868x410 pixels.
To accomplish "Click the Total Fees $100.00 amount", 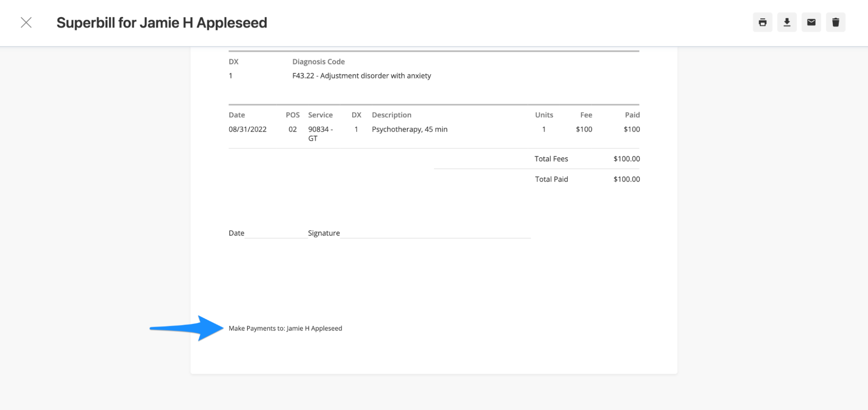I will (x=626, y=159).
